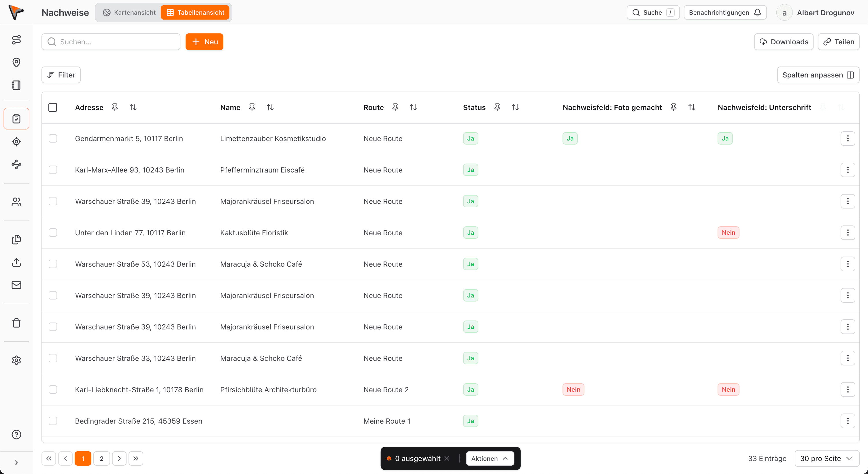
Task: Tick the select-all checkbox in the table header
Action: [x=53, y=107]
